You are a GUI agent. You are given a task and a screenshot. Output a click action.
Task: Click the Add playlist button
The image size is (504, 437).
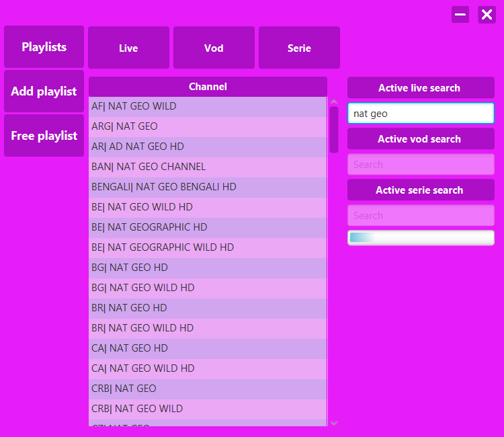click(44, 91)
